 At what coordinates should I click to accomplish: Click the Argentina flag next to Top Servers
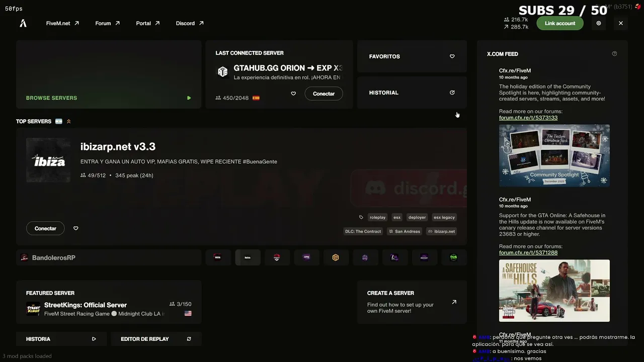[59, 121]
